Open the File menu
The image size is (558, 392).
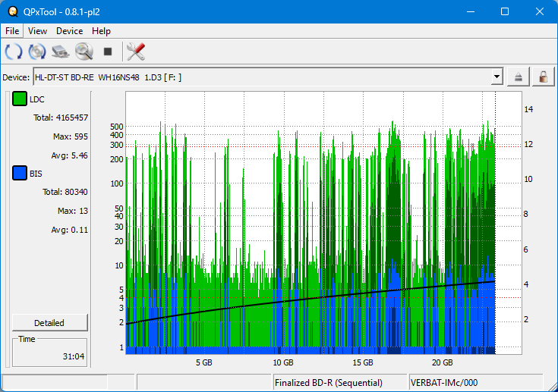pos(12,31)
